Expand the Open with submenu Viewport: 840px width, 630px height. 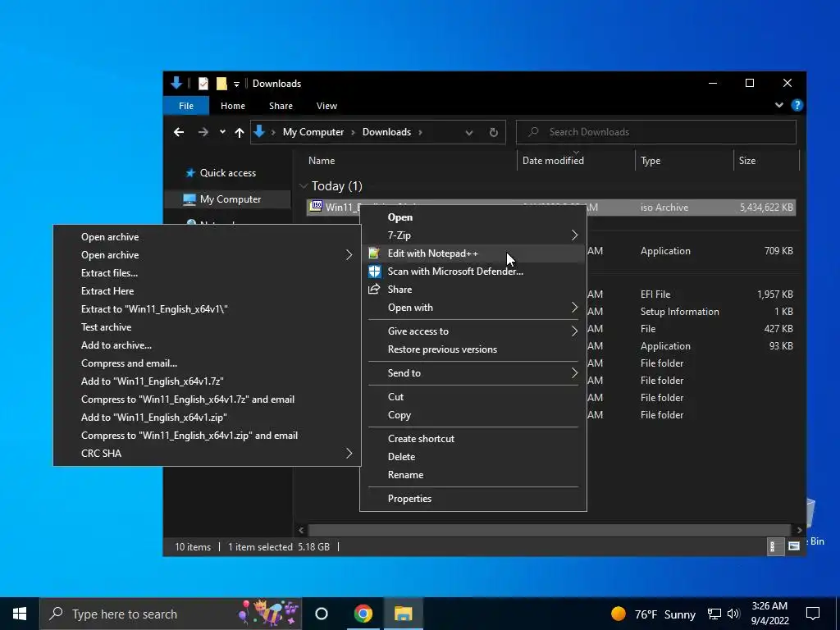574,308
